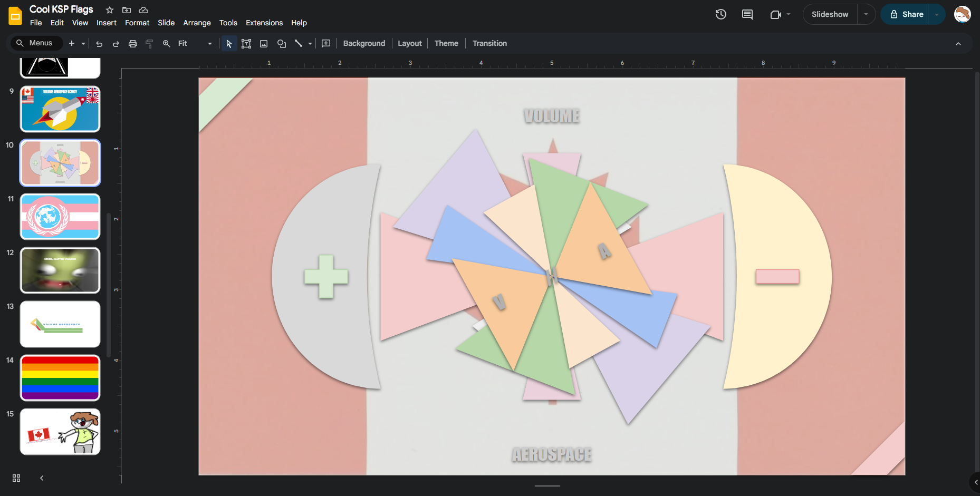Open comments panel icon

747,14
